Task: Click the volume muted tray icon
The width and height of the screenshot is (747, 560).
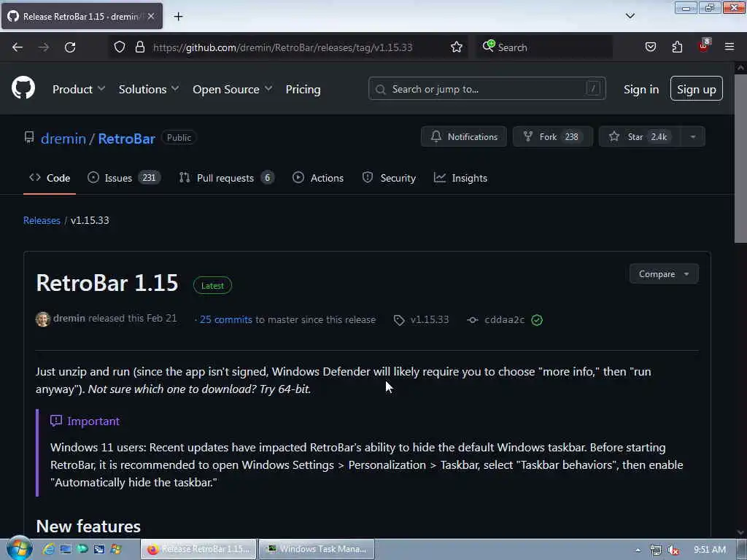Action: tap(673, 550)
